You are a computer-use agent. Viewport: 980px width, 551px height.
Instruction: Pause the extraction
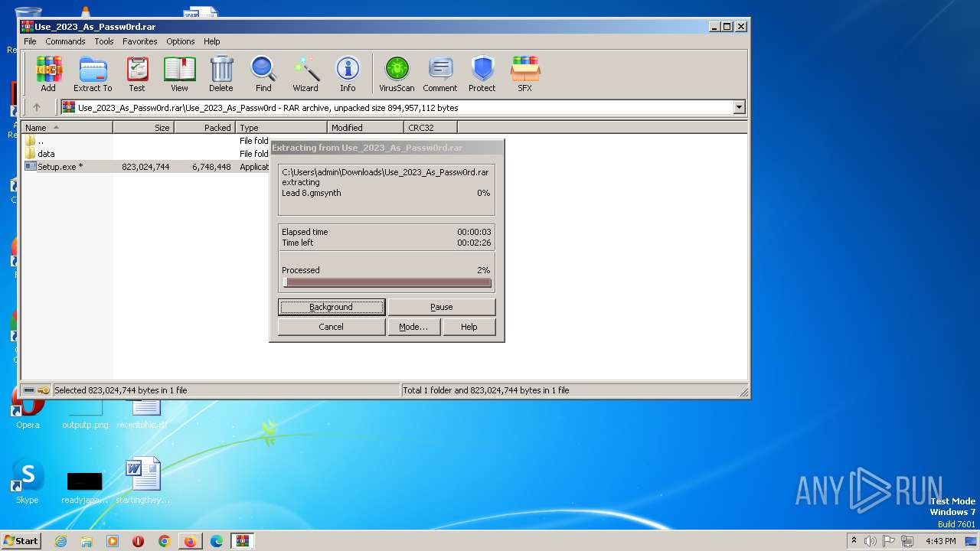tap(442, 307)
